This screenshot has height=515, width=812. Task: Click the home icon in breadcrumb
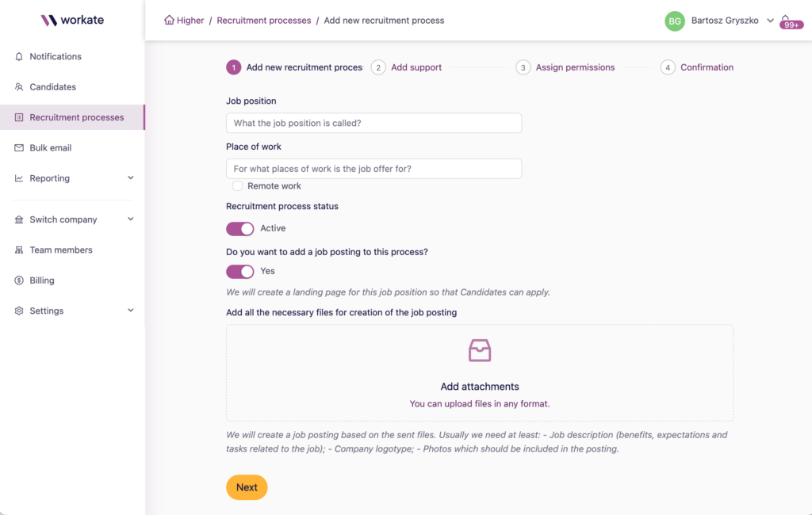169,21
